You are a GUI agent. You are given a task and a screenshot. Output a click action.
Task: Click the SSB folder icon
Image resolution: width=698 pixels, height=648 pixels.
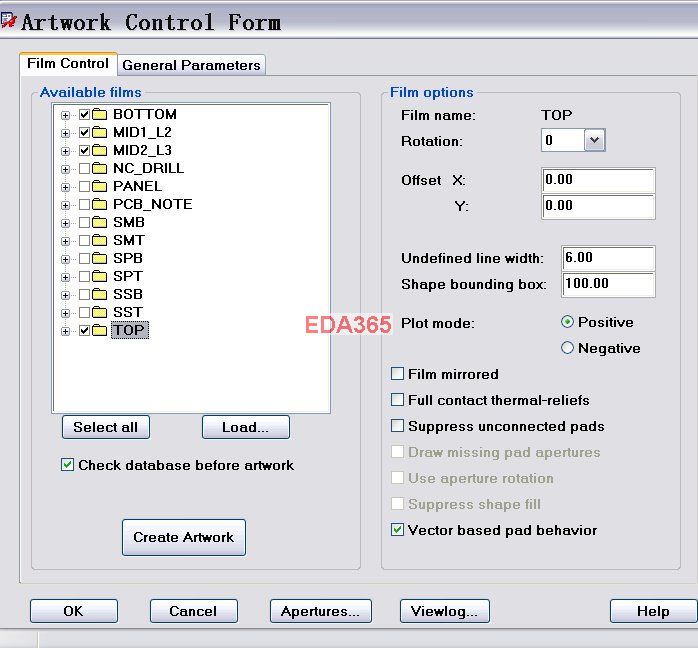pos(100,295)
